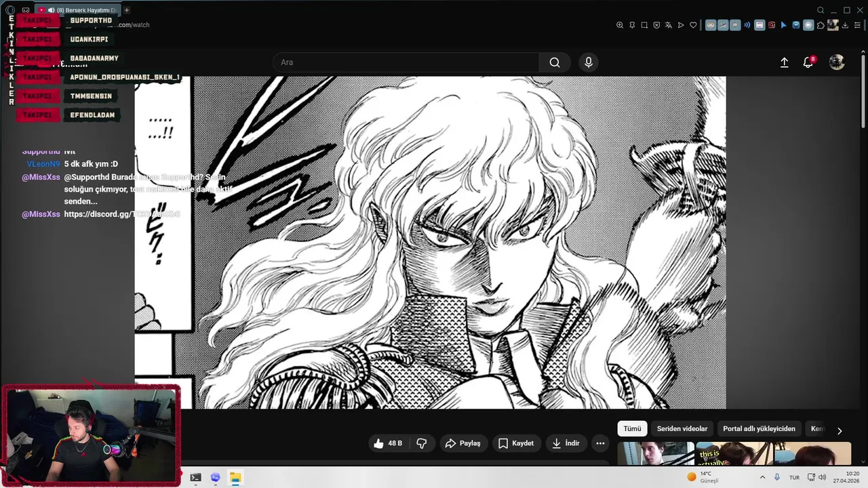Image resolution: width=868 pixels, height=488 pixels.
Task: Click the VLeonN9 username in chat
Action: coord(43,164)
